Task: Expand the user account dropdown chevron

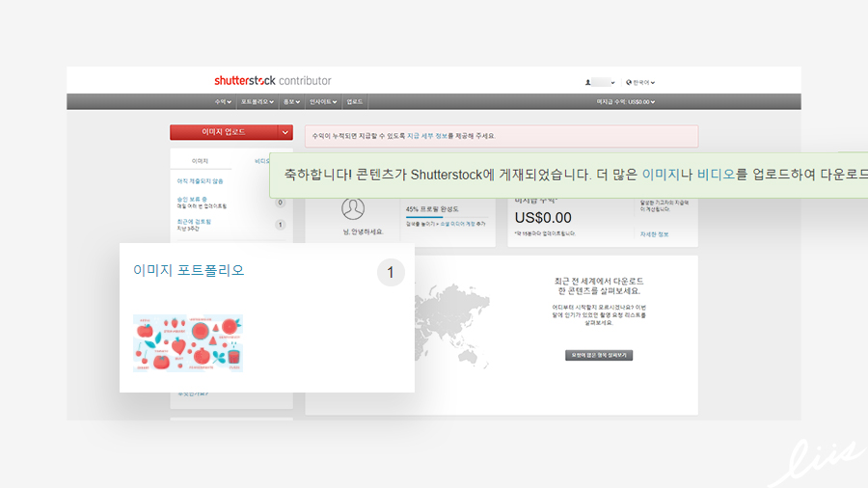Action: coord(612,82)
